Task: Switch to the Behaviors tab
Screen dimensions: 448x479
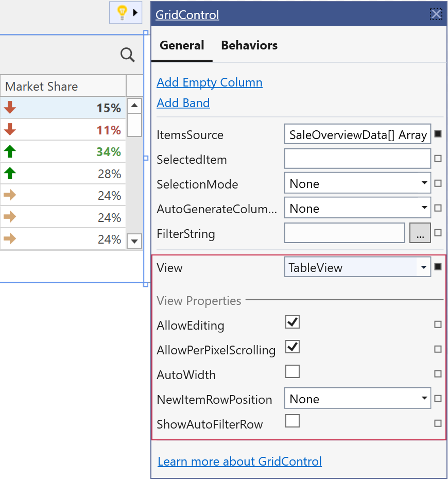Action: tap(249, 45)
